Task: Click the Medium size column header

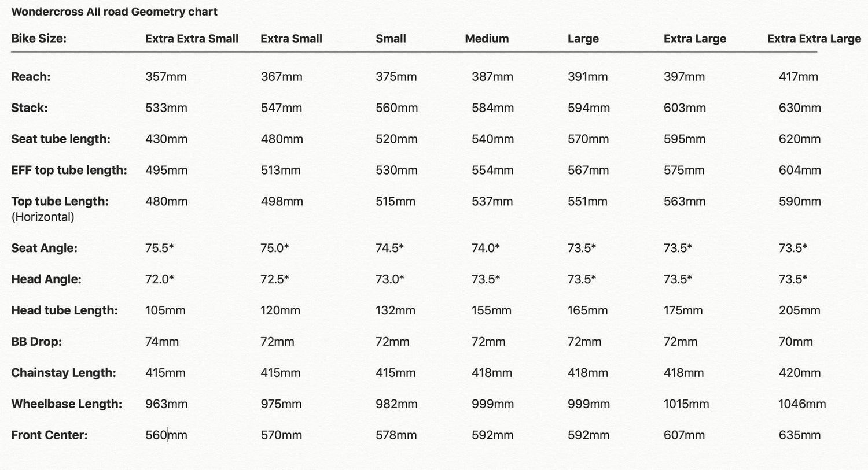Action: [487, 39]
